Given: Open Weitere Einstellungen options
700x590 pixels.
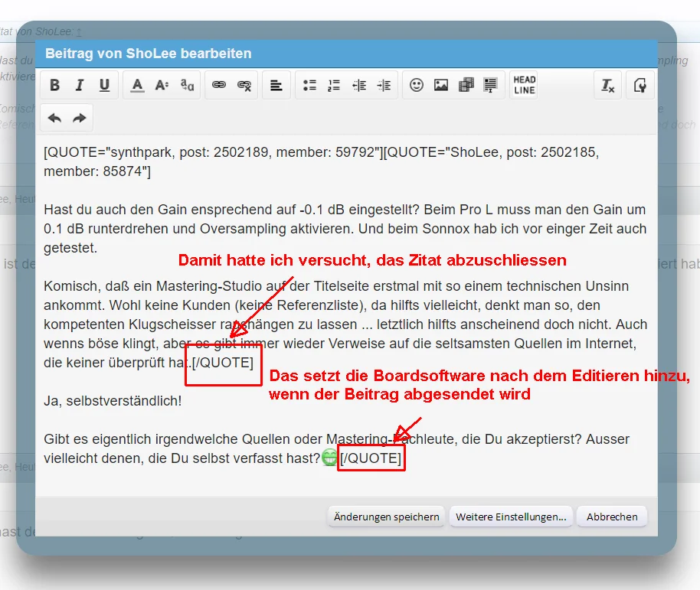Looking at the screenshot, I should pyautogui.click(x=511, y=517).
